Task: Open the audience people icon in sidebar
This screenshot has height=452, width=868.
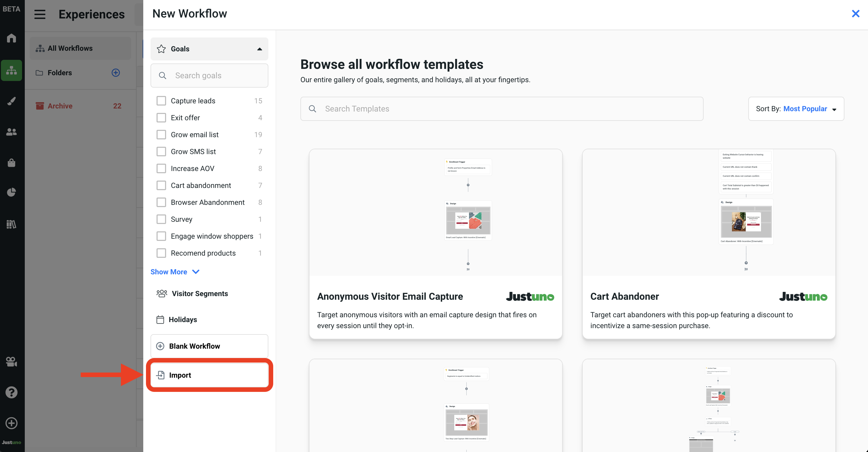Action: (11, 132)
